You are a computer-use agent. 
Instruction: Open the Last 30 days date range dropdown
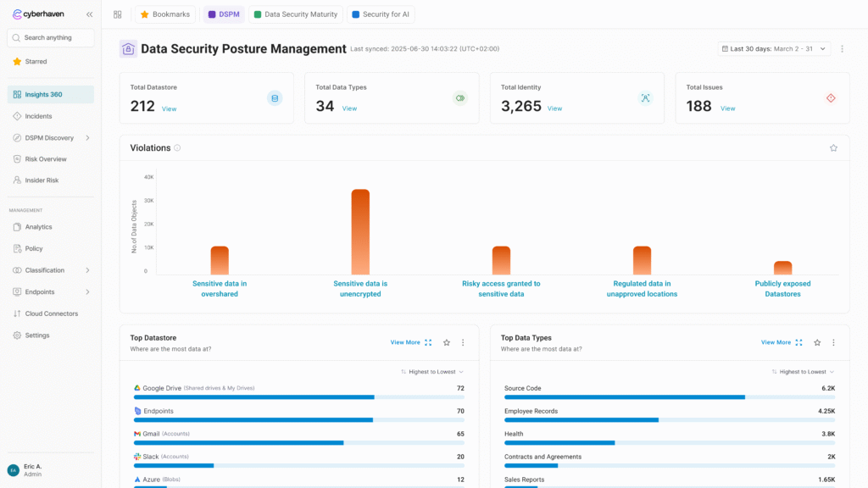click(774, 49)
